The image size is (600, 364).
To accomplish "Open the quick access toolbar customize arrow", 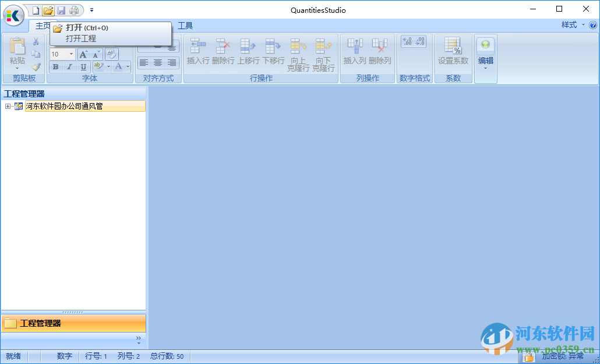I will [x=91, y=10].
